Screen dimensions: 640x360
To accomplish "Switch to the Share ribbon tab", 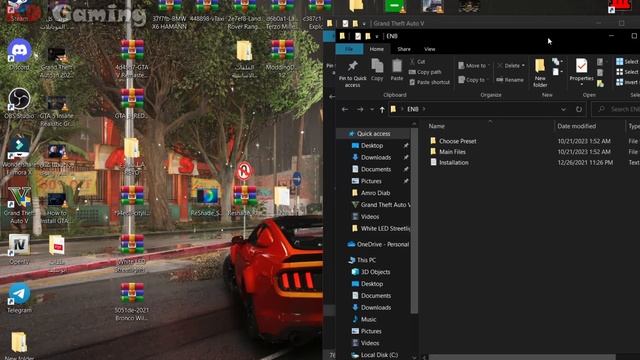I will tap(404, 49).
